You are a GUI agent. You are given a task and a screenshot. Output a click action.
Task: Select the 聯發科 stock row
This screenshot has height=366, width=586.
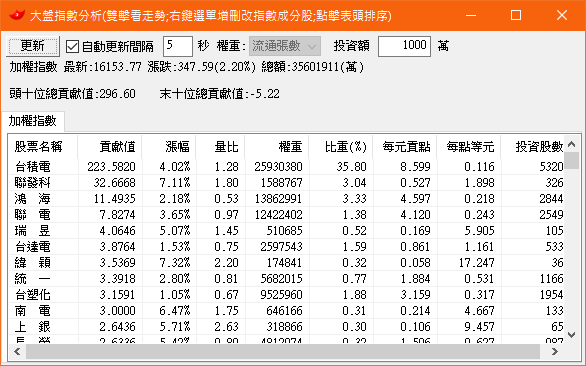[286, 182]
